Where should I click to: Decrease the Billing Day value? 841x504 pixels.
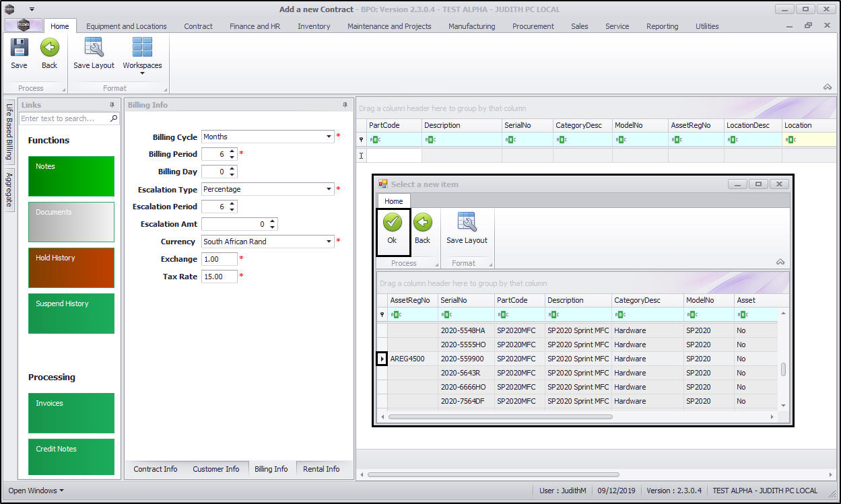(x=232, y=174)
